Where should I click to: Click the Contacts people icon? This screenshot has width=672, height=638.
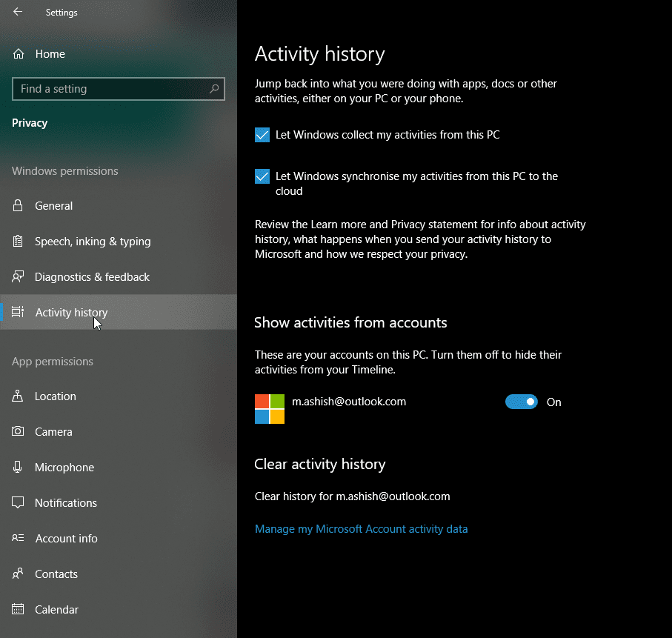(18, 574)
